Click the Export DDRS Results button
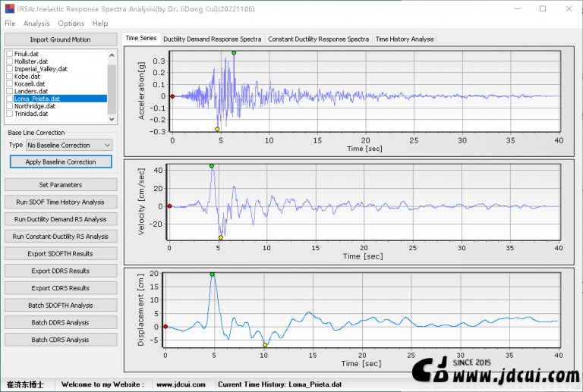 (61, 271)
